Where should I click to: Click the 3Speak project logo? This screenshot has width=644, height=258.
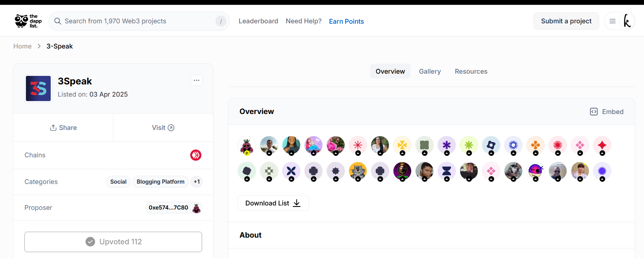[38, 88]
